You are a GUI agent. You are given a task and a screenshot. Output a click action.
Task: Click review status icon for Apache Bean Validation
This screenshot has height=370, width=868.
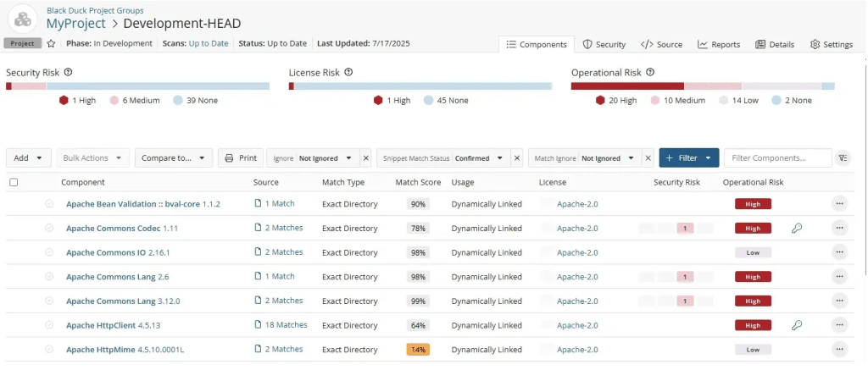49,203
